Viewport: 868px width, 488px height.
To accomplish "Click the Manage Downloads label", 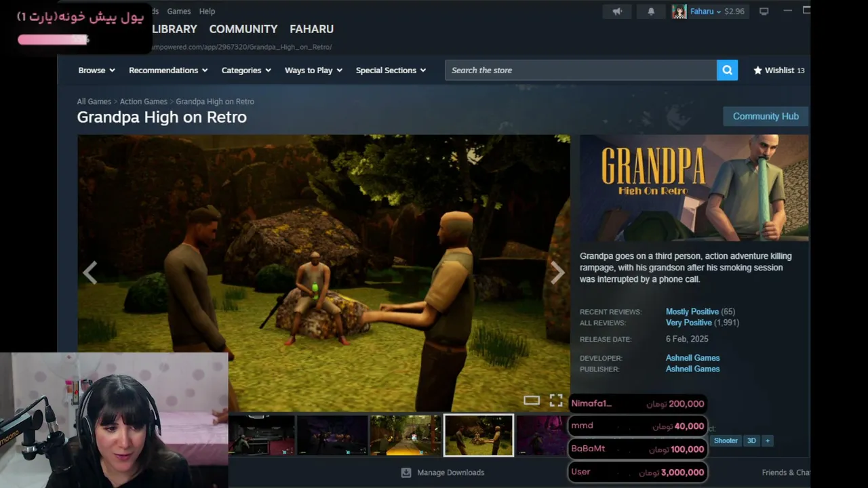I will pyautogui.click(x=451, y=472).
